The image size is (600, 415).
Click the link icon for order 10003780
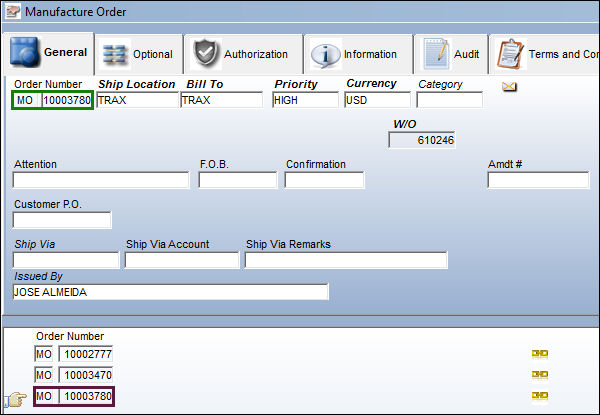tap(540, 395)
